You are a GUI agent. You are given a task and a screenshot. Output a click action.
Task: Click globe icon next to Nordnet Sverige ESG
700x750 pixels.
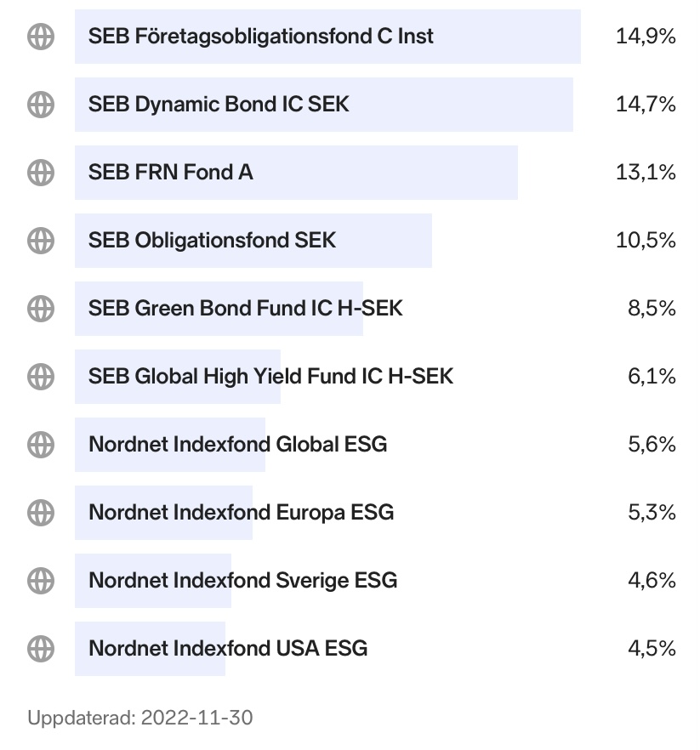coord(41,581)
